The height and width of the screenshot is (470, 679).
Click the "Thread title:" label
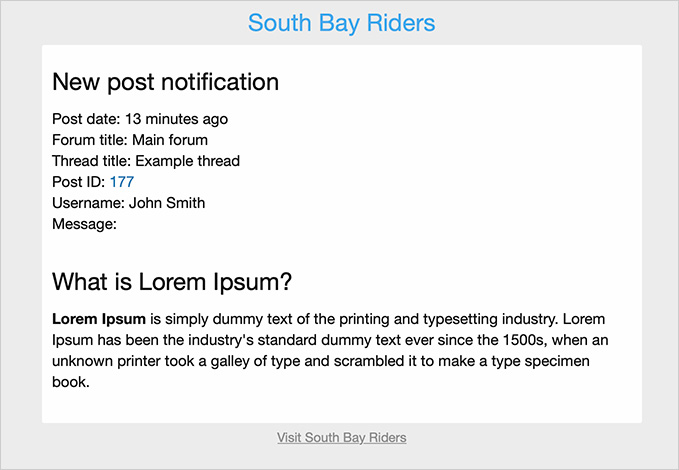[92, 161]
